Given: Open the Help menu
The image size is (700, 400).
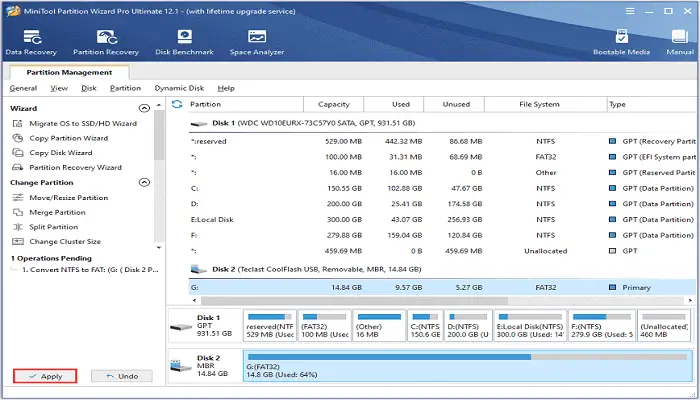Looking at the screenshot, I should [x=226, y=88].
